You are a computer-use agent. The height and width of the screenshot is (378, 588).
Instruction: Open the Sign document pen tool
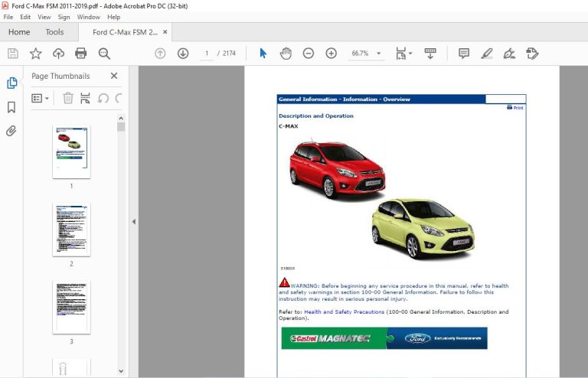coord(509,54)
